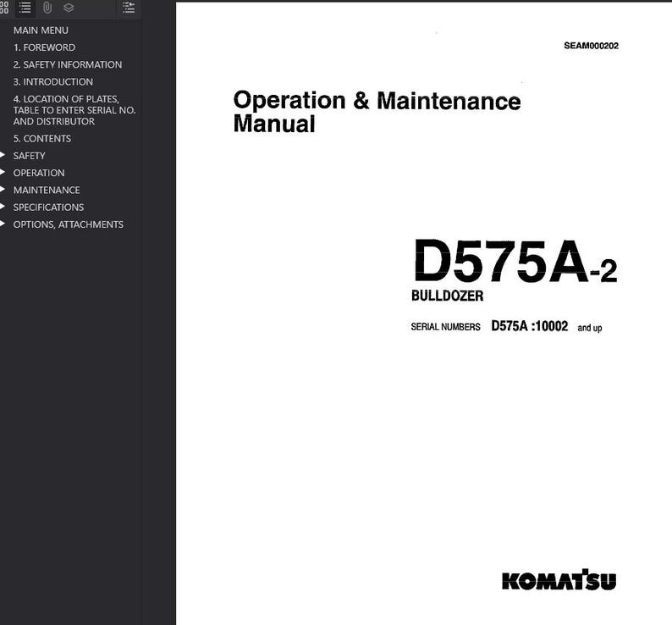
Task: Open the OPERATION outline entry
Action: (39, 173)
